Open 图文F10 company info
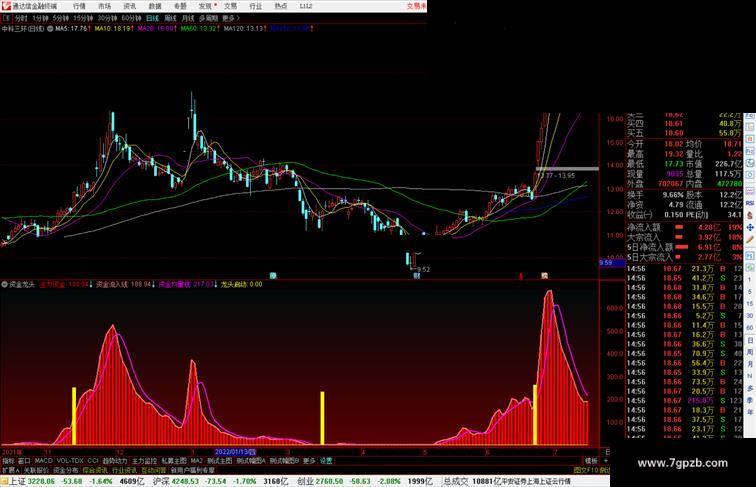This screenshot has width=756, height=487. tap(586, 470)
